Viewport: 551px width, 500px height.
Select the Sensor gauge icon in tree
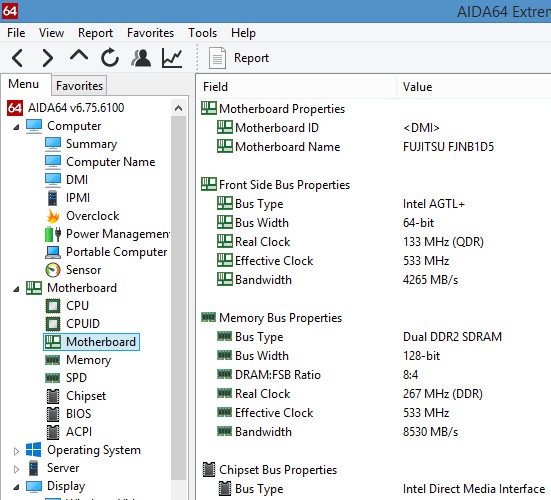[x=53, y=270]
